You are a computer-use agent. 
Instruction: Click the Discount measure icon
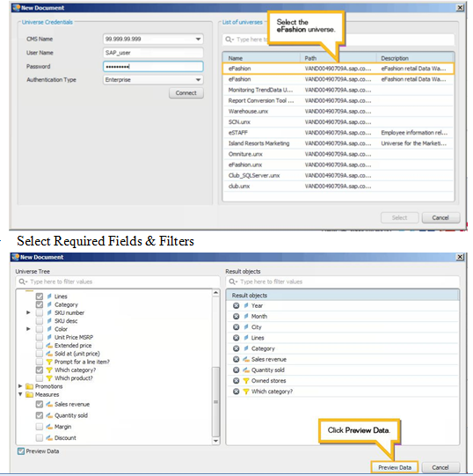(49, 438)
